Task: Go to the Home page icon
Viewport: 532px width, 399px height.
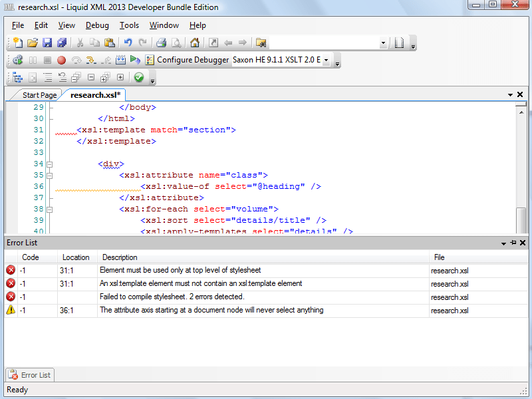Action: 195,43
